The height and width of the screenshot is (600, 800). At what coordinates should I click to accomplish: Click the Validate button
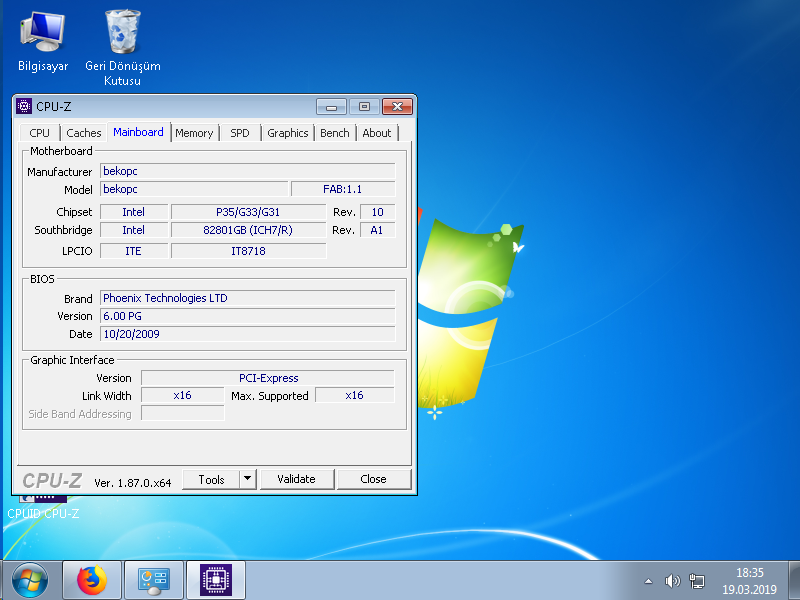click(x=297, y=479)
